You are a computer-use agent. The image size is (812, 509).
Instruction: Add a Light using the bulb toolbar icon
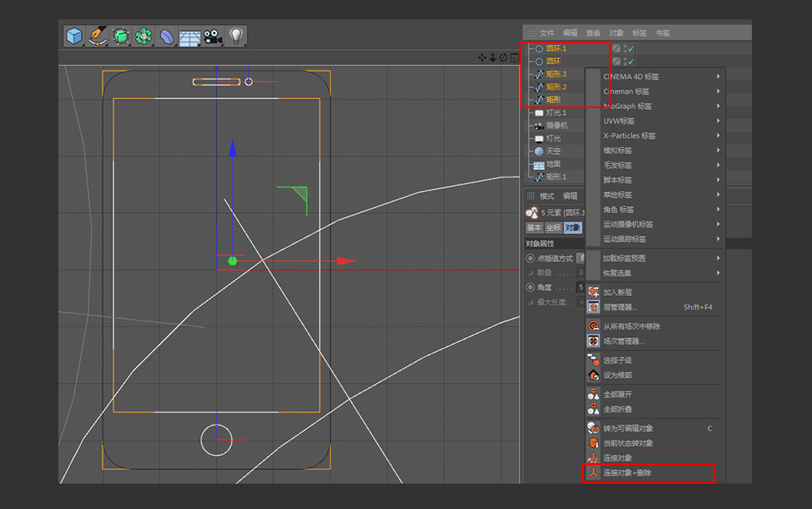click(x=234, y=36)
